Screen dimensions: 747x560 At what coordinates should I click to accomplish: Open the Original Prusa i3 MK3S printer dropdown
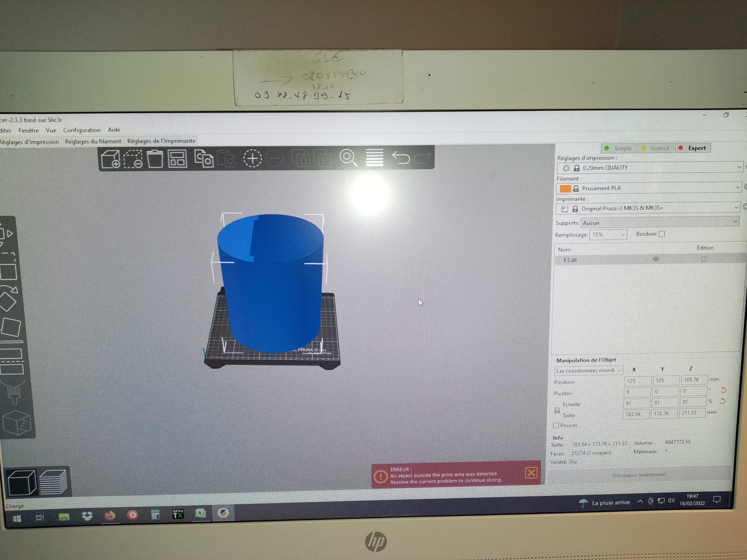point(648,208)
